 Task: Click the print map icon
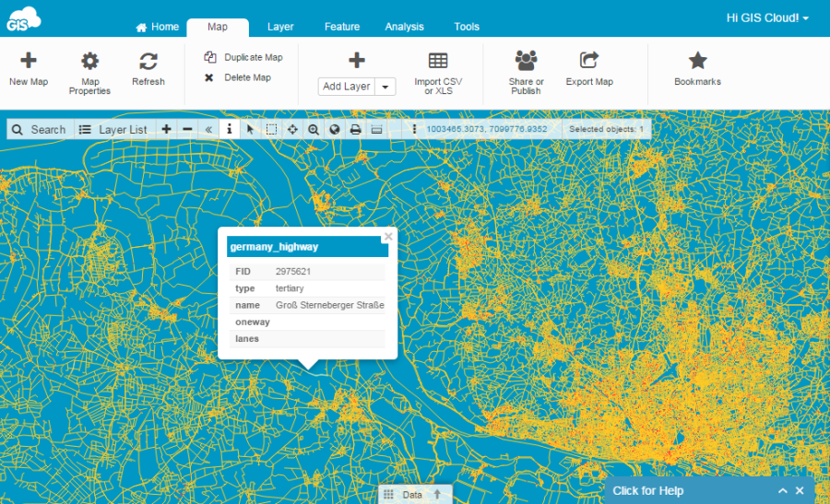pos(356,130)
